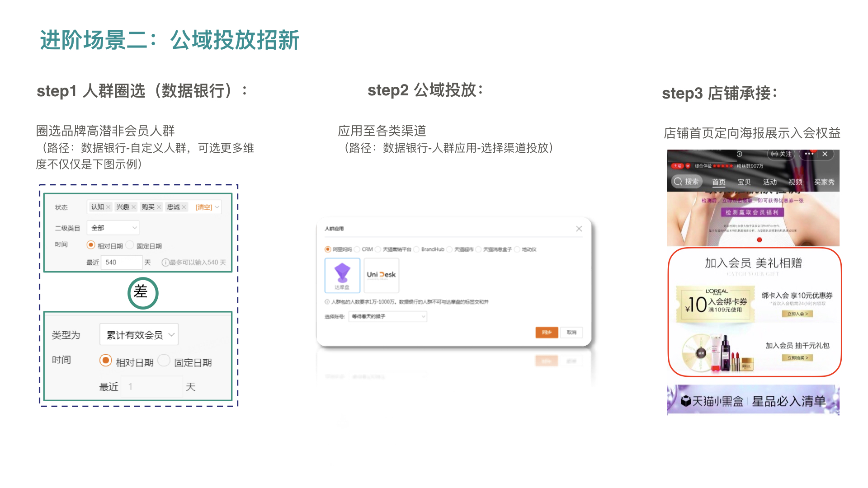This screenshot has height=488, width=868.
Task: Click the red 天猫 badge
Action: (677, 166)
